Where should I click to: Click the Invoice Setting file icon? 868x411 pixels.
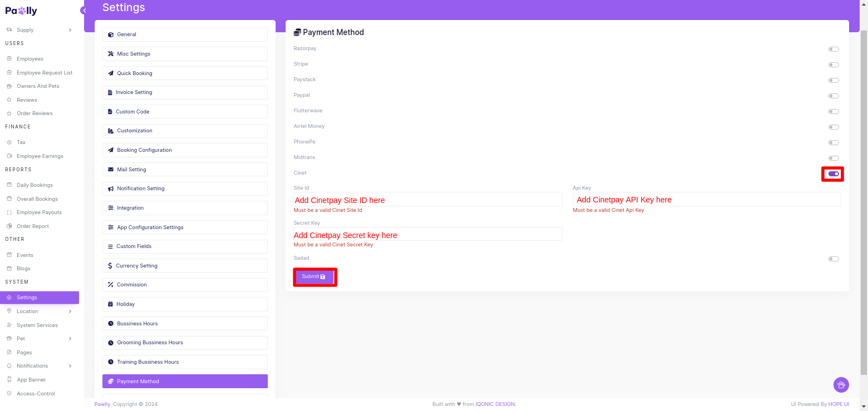[110, 92]
